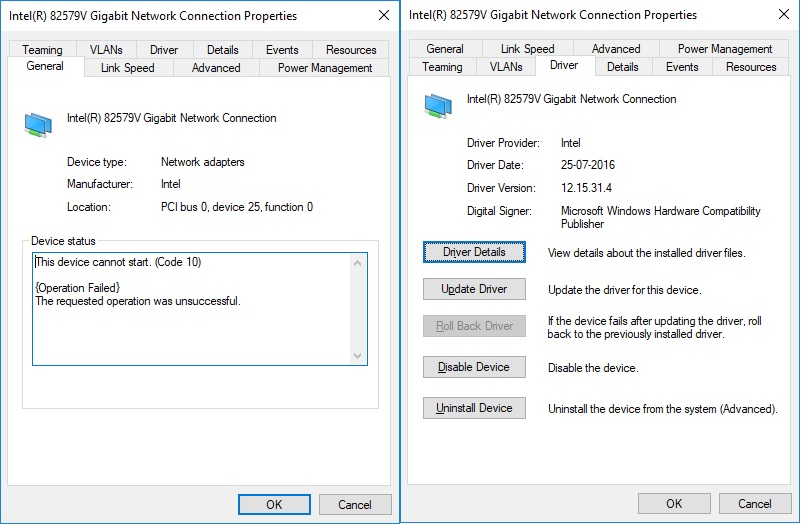The height and width of the screenshot is (525, 801).
Task: Click the Driver Details button
Action: [x=474, y=252]
